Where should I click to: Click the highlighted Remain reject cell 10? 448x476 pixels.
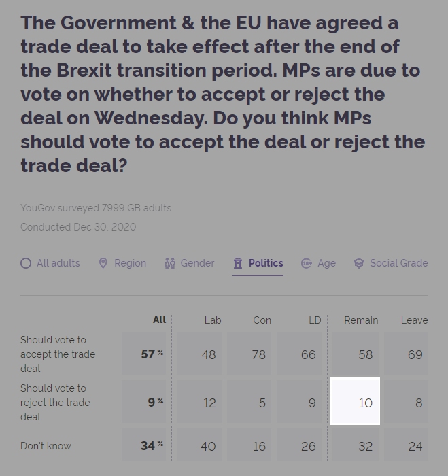click(355, 401)
